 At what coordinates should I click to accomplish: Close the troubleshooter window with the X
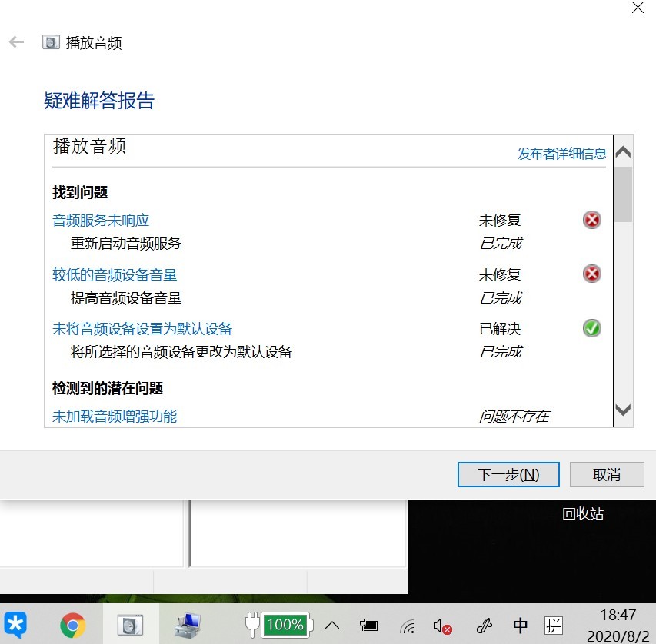tap(638, 8)
